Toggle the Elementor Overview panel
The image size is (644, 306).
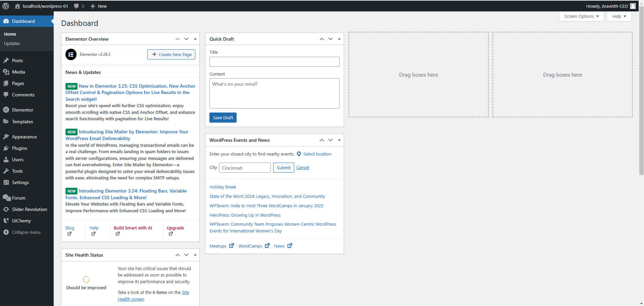click(x=195, y=39)
